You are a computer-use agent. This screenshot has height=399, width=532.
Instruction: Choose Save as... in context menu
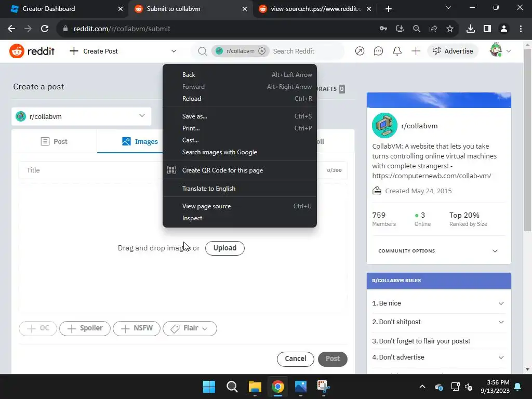point(240,116)
